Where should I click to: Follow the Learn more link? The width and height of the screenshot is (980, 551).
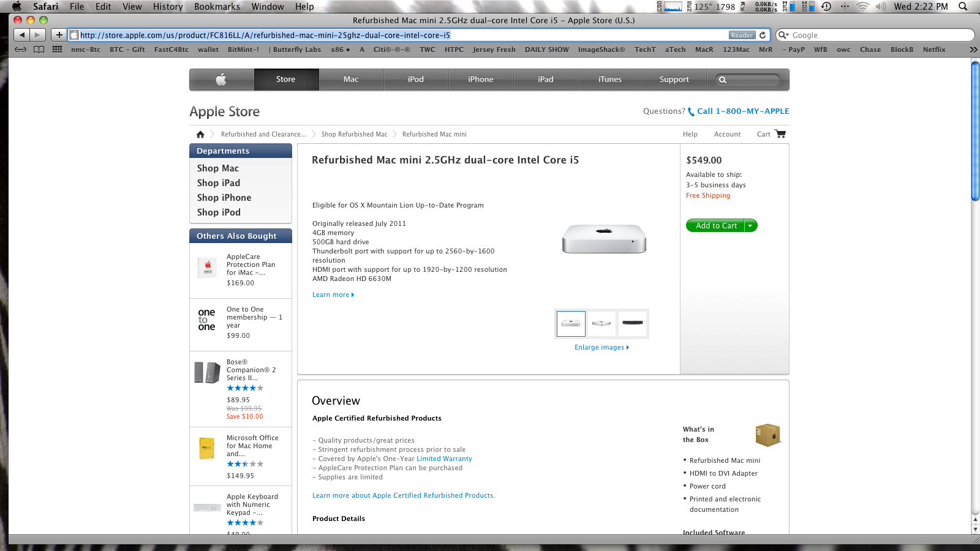tap(333, 294)
